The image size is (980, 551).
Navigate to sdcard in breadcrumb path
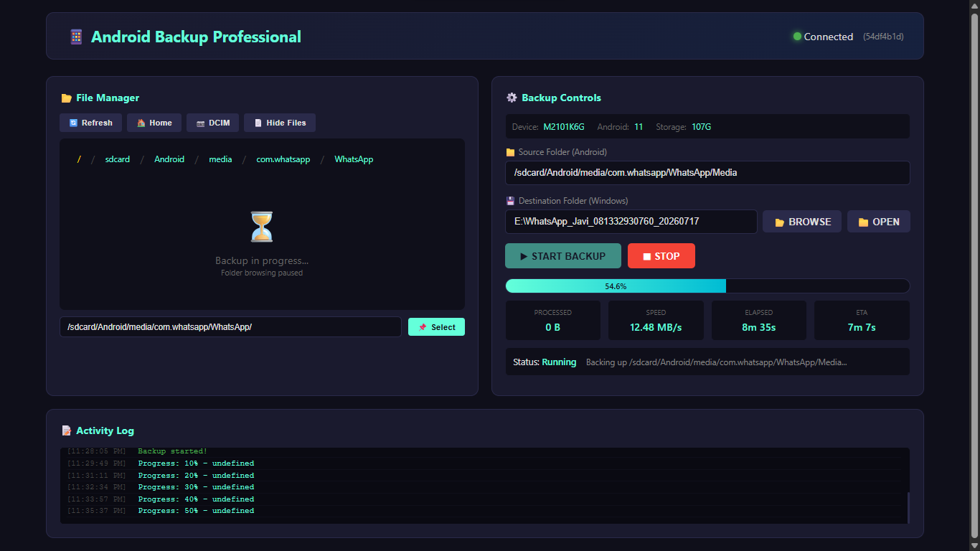tap(118, 159)
